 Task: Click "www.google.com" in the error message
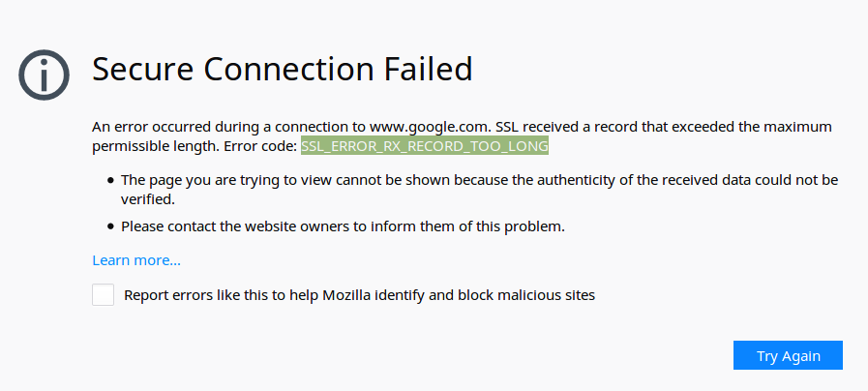click(430, 127)
